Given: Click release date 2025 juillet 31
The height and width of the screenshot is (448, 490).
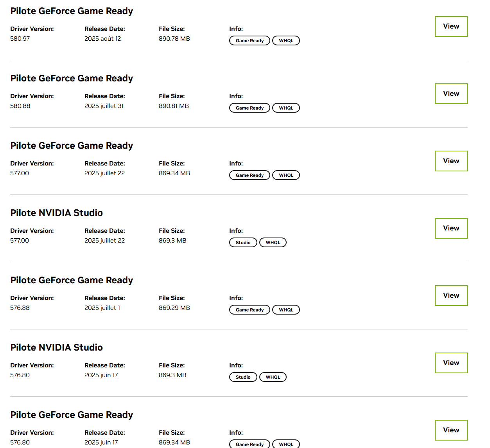Looking at the screenshot, I should pyautogui.click(x=104, y=106).
